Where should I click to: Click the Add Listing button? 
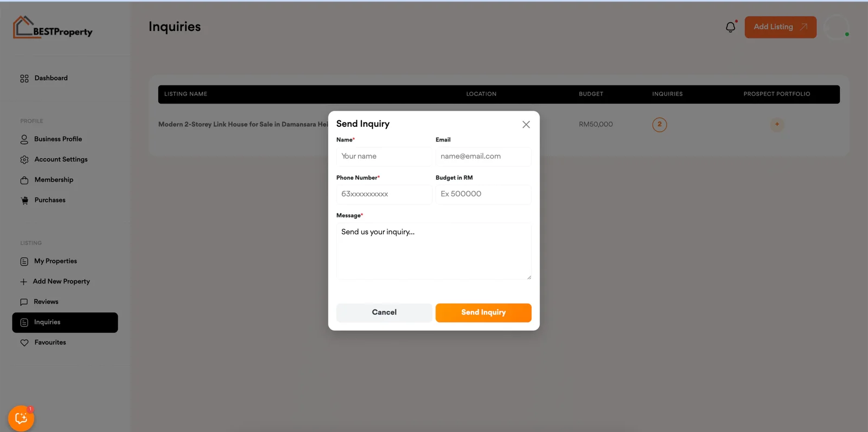click(780, 27)
